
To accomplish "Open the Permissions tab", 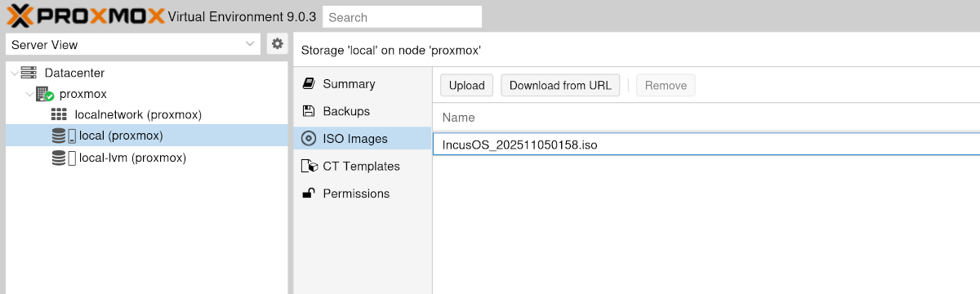I will point(363,194).
